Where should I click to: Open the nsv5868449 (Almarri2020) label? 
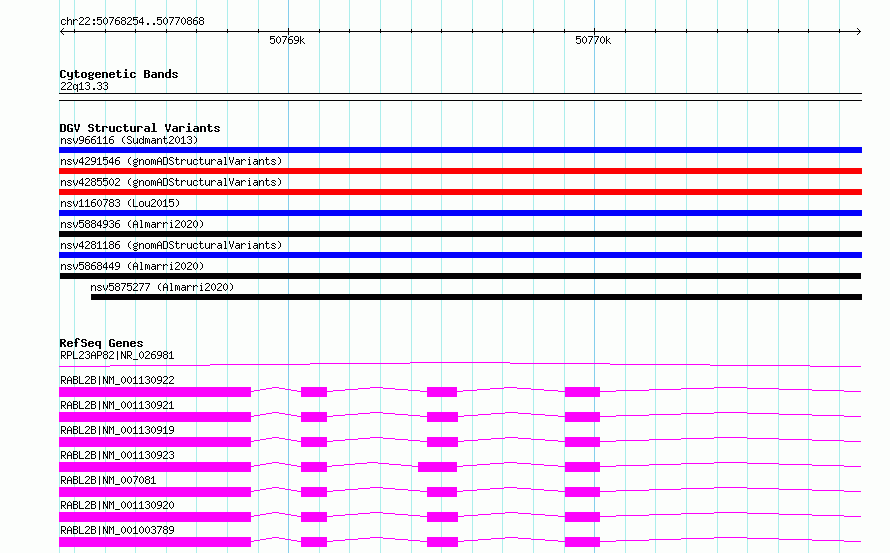(132, 266)
